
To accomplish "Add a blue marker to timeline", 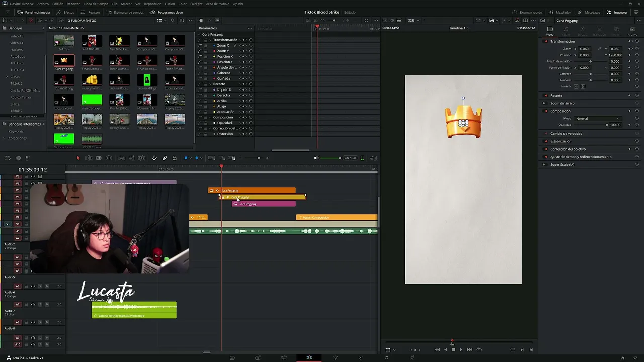I will coord(197,158).
